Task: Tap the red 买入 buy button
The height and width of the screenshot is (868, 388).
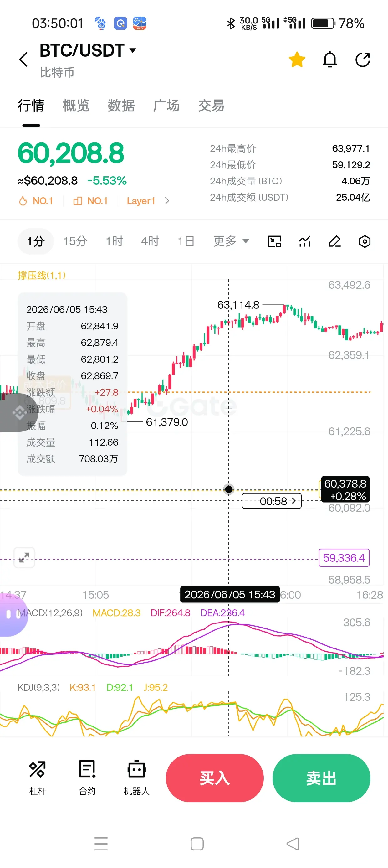Action: (x=215, y=778)
